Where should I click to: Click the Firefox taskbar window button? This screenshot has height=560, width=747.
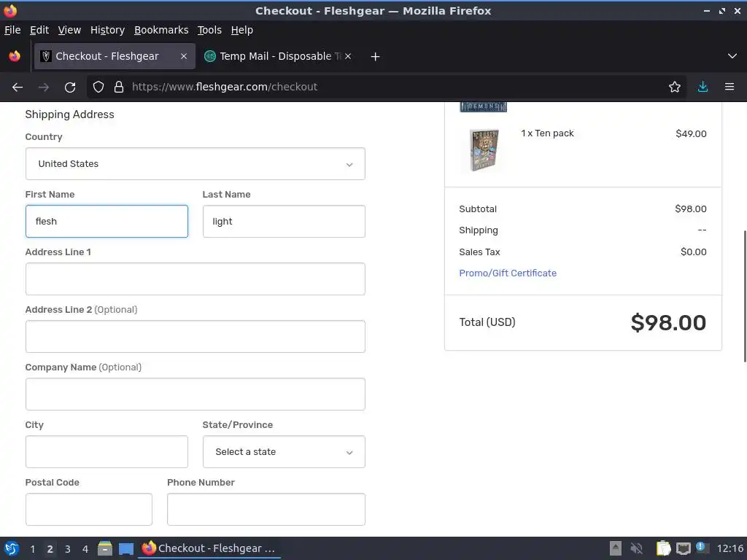[209, 548]
